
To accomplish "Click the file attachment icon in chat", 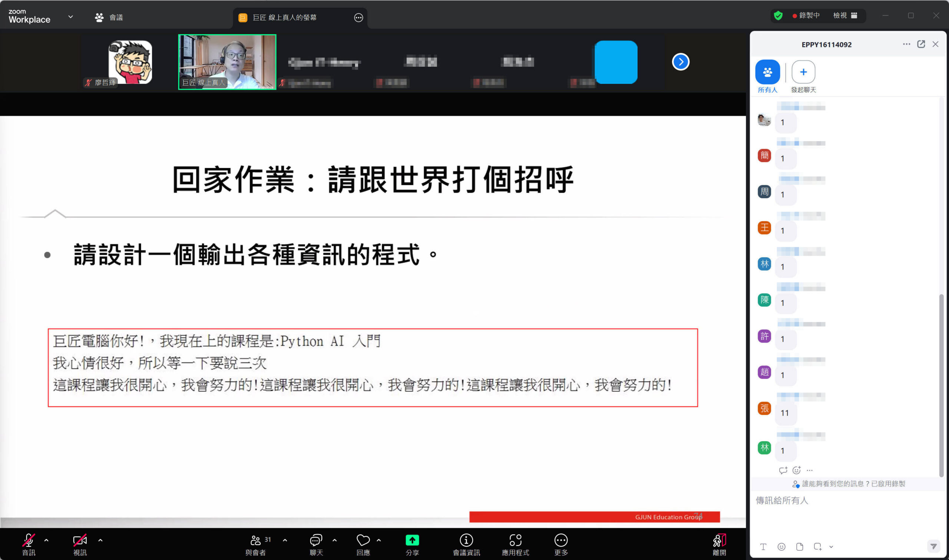I will tap(799, 546).
